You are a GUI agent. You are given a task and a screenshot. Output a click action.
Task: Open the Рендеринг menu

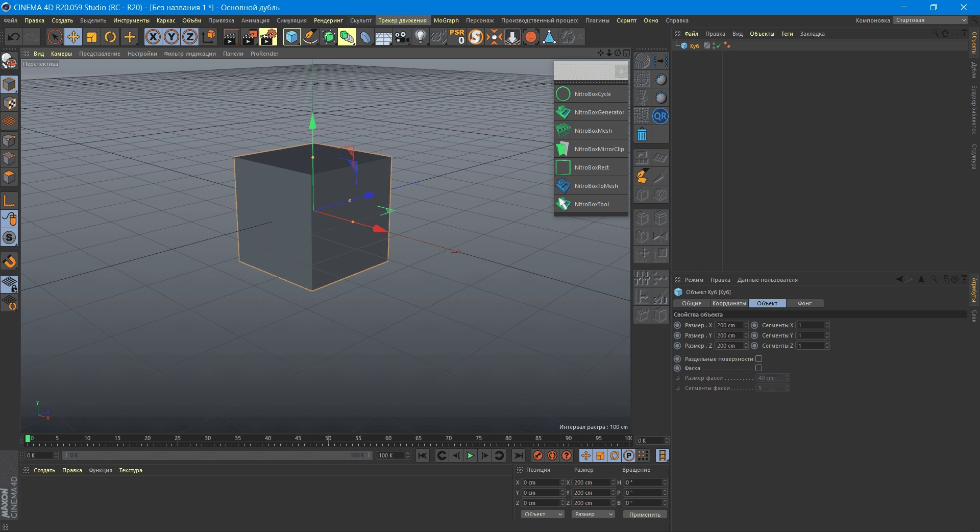point(328,20)
